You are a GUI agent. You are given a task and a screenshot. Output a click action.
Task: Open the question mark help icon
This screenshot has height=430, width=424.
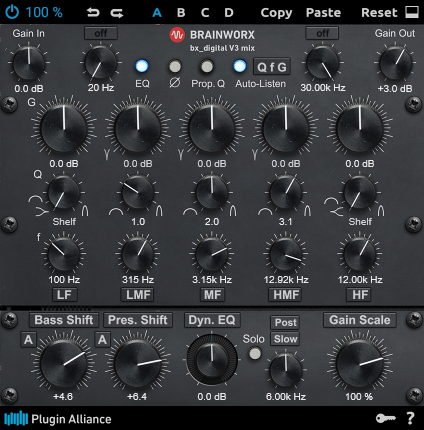tap(411, 418)
